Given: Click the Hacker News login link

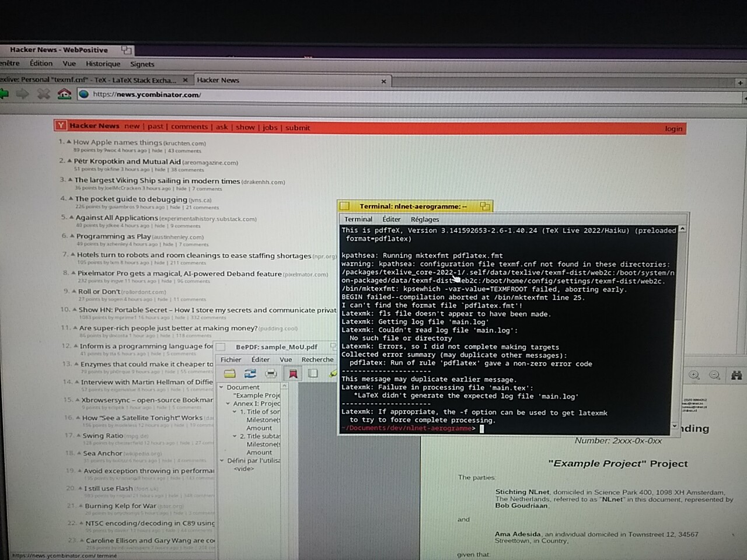Looking at the screenshot, I should point(673,128).
